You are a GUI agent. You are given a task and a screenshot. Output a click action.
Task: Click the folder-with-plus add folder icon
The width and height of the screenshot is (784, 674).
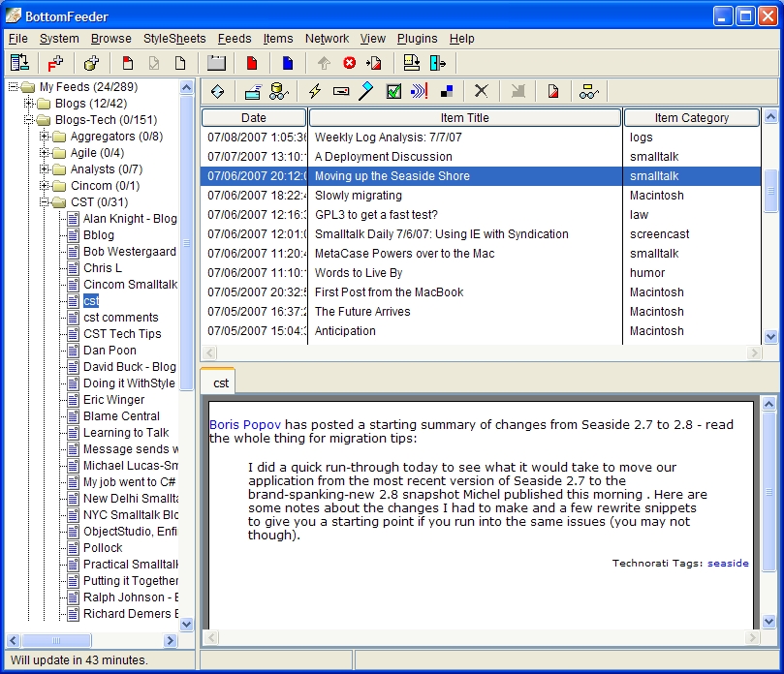coord(91,63)
